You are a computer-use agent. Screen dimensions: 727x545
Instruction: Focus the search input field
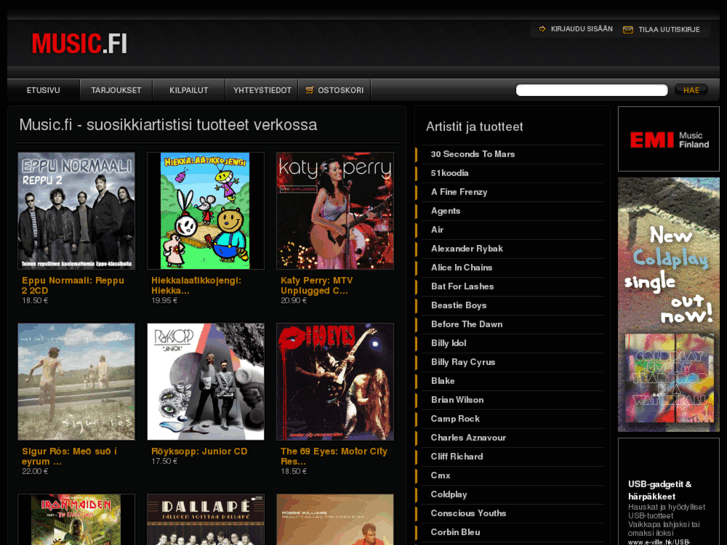tap(592, 90)
